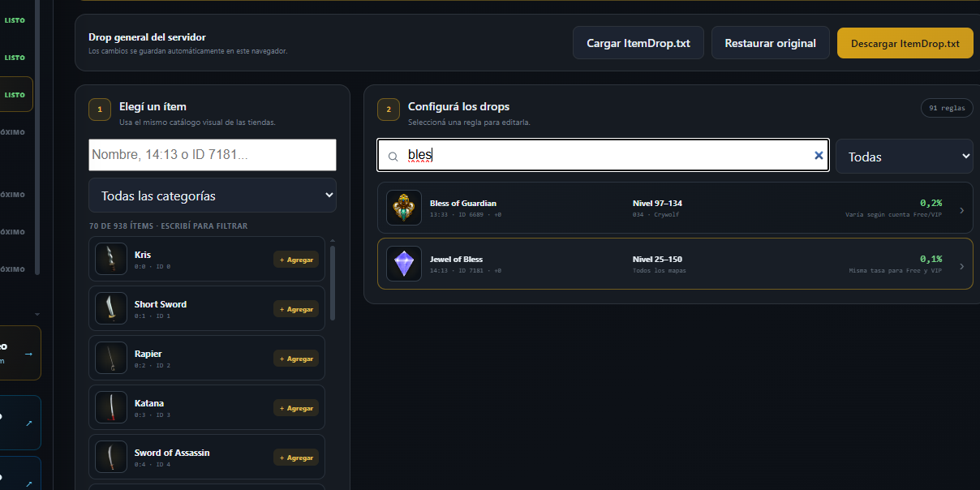Select the Short Sword item icon
980x490 pixels.
pyautogui.click(x=111, y=308)
